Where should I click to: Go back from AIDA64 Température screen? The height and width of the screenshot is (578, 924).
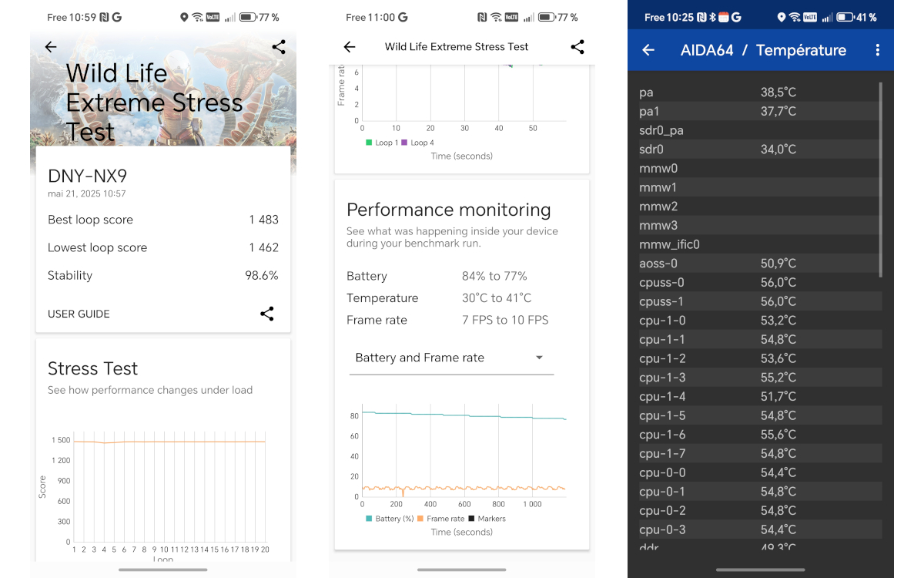point(648,50)
